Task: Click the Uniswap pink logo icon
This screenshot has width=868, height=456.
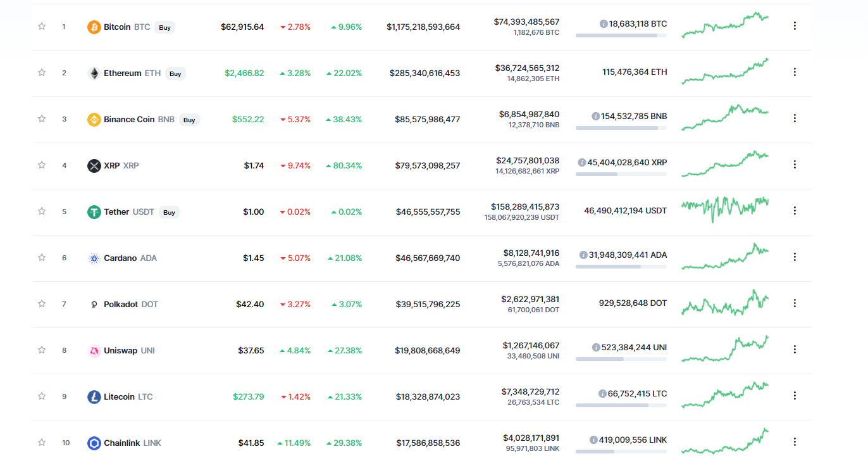Action: pos(94,351)
